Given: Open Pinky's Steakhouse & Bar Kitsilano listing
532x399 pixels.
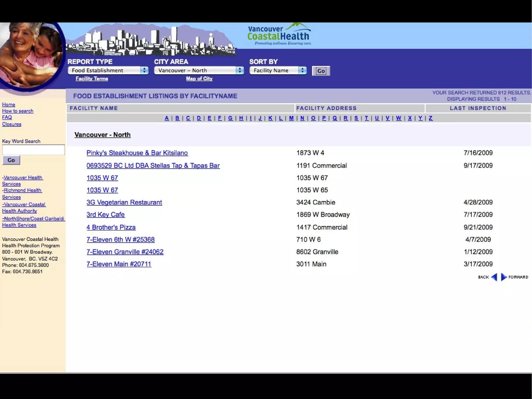Looking at the screenshot, I should tap(137, 153).
